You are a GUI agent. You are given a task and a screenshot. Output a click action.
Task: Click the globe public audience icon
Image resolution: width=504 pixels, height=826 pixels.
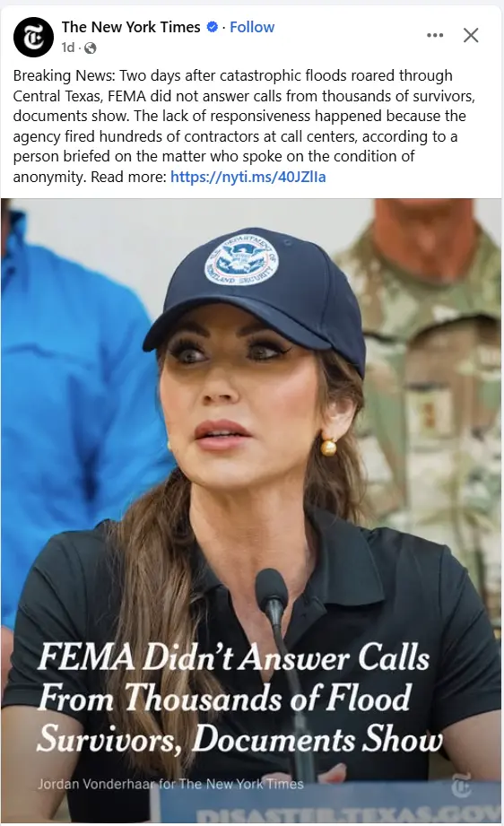click(x=90, y=48)
